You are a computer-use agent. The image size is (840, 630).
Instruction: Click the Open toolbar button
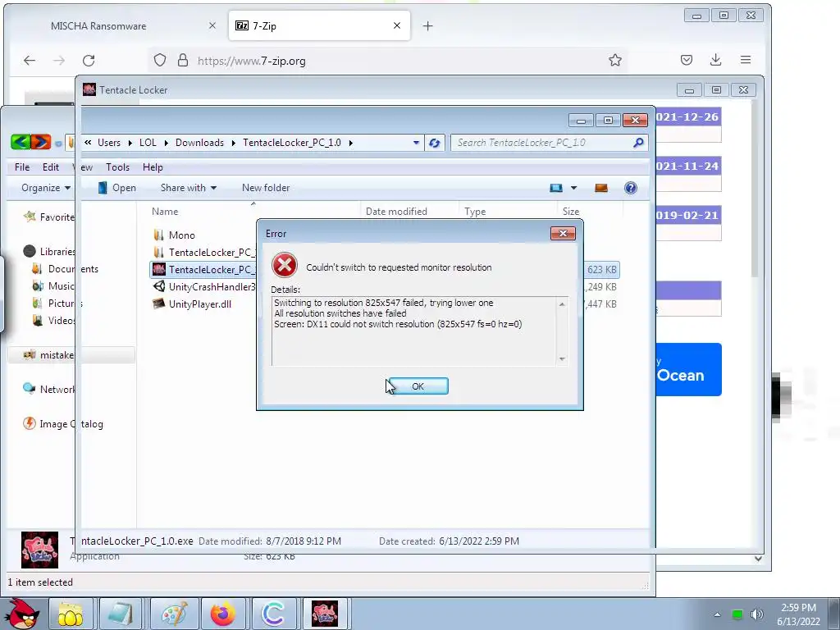click(x=116, y=188)
